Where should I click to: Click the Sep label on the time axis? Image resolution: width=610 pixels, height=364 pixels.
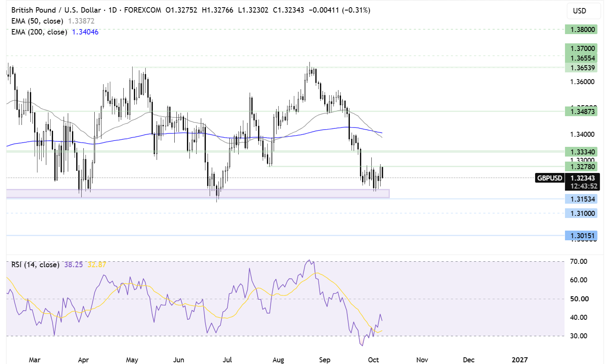(x=325, y=360)
